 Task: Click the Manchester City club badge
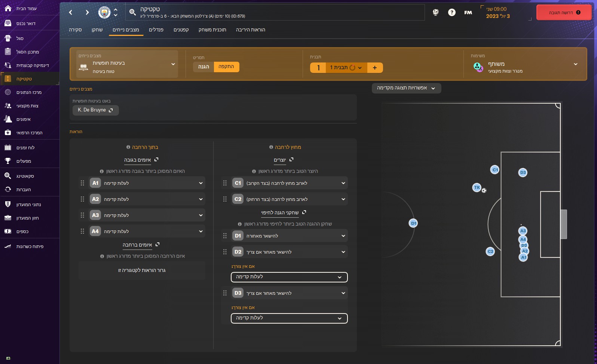click(104, 12)
